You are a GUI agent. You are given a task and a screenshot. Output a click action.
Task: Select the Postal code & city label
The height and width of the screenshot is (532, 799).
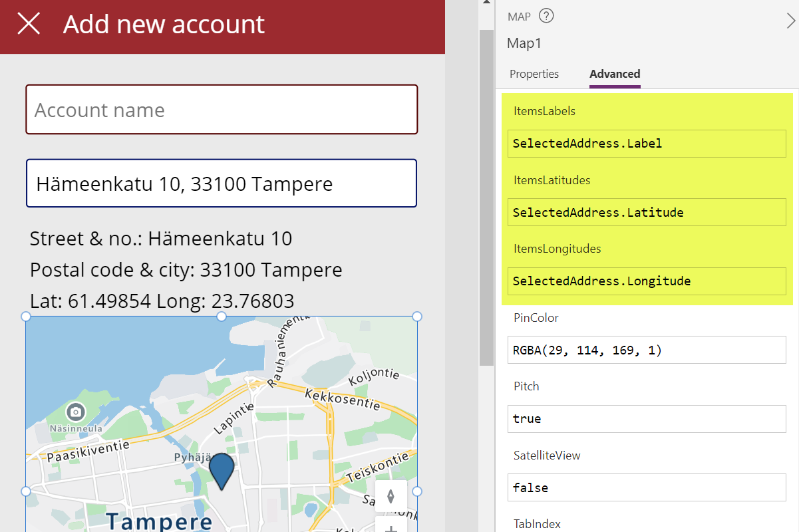(186, 269)
